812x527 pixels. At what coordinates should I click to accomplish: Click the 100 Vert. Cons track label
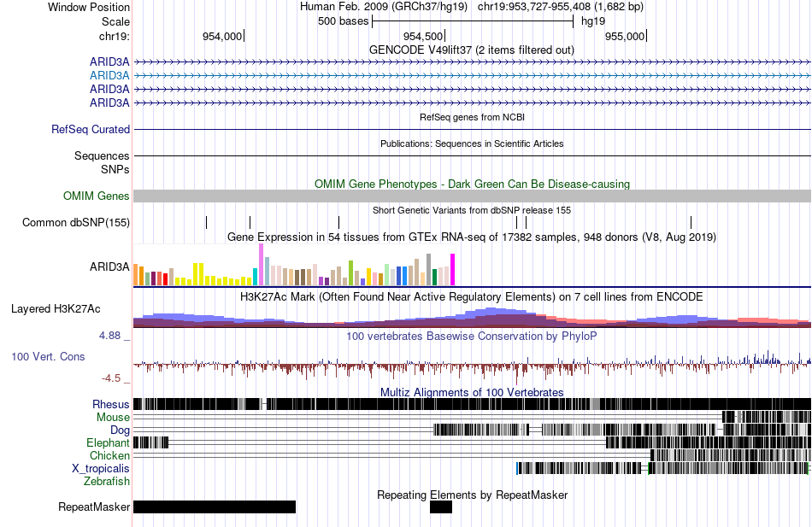48,357
